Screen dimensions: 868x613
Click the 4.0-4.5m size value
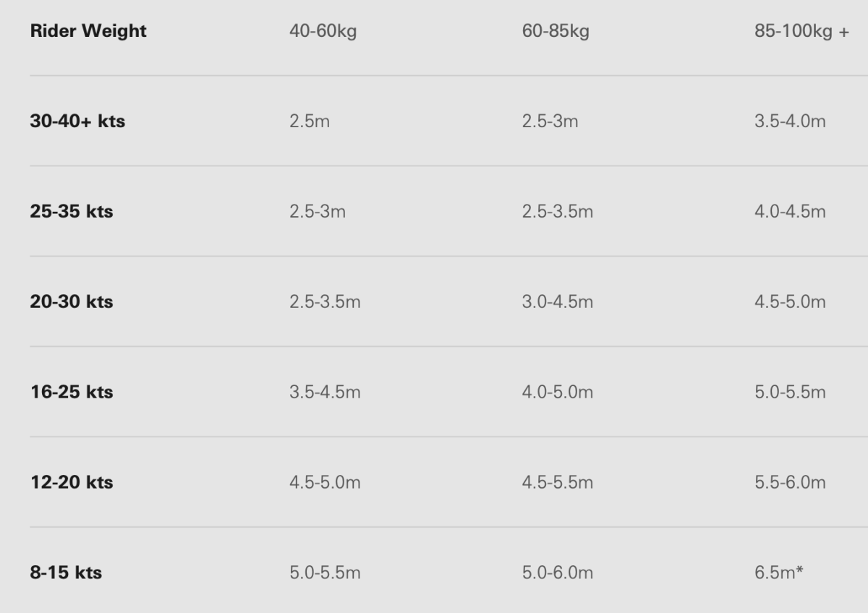790,212
